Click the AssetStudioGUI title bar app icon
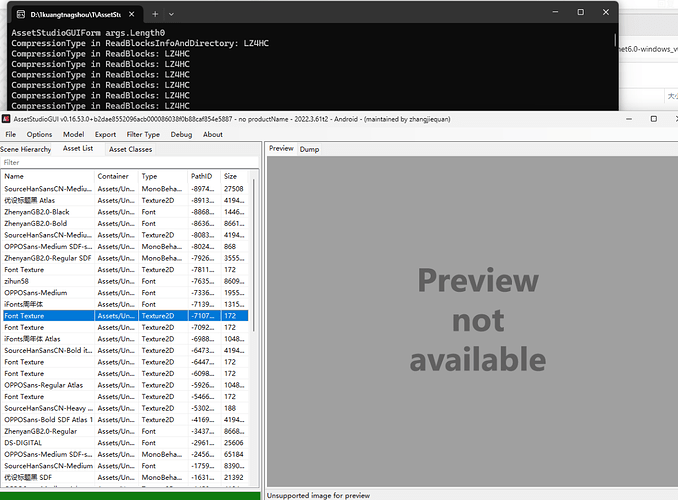Image resolution: width=678 pixels, height=500 pixels. tap(6, 120)
